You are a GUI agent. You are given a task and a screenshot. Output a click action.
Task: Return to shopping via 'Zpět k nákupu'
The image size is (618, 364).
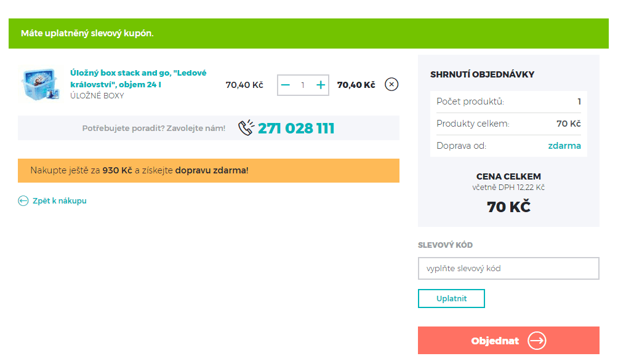click(60, 200)
